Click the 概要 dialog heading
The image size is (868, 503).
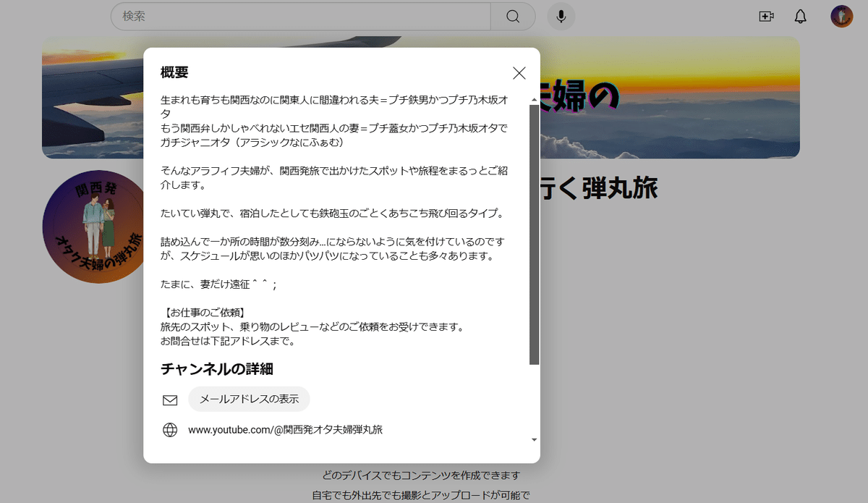point(174,72)
